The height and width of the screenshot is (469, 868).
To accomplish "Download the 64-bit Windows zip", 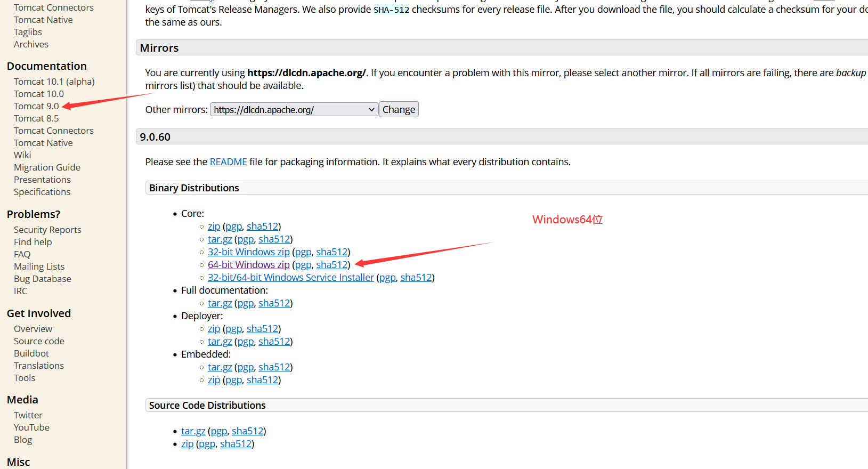I will pyautogui.click(x=249, y=265).
